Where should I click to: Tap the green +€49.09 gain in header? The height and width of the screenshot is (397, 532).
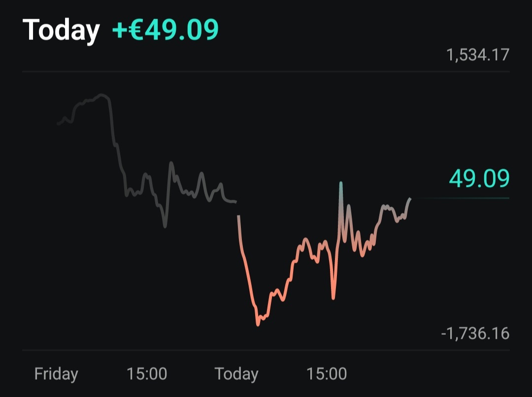(166, 30)
